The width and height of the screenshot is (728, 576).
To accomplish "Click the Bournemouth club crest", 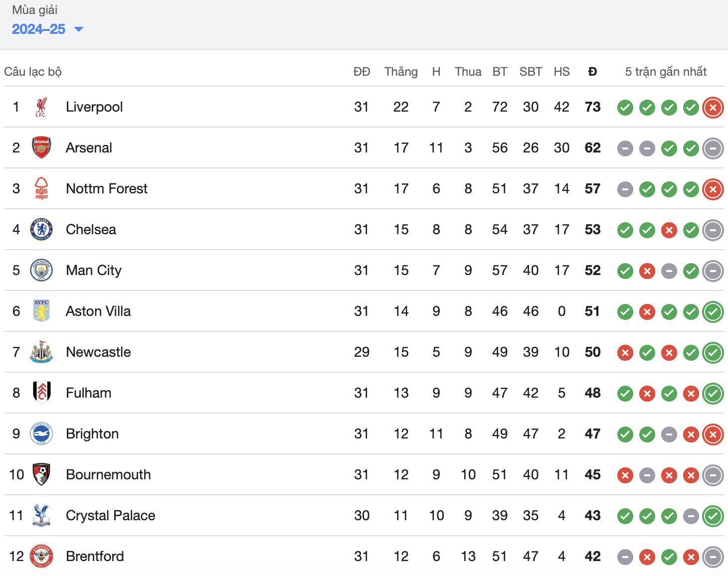I will click(x=41, y=475).
